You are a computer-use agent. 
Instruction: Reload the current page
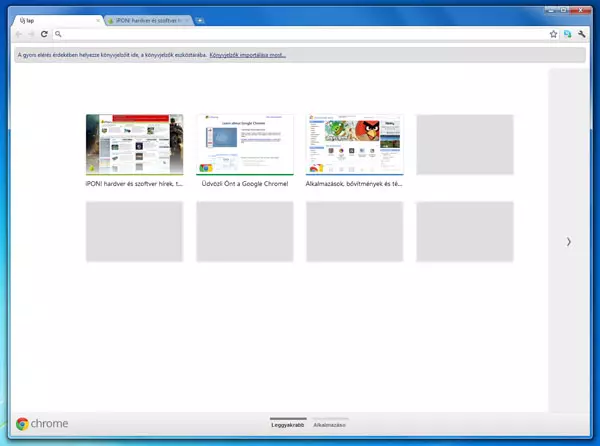(46, 34)
